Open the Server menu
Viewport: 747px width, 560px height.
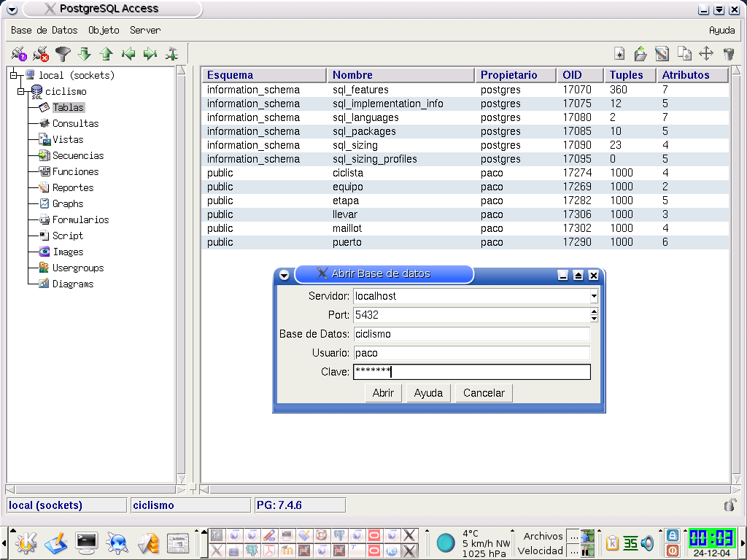(x=145, y=30)
